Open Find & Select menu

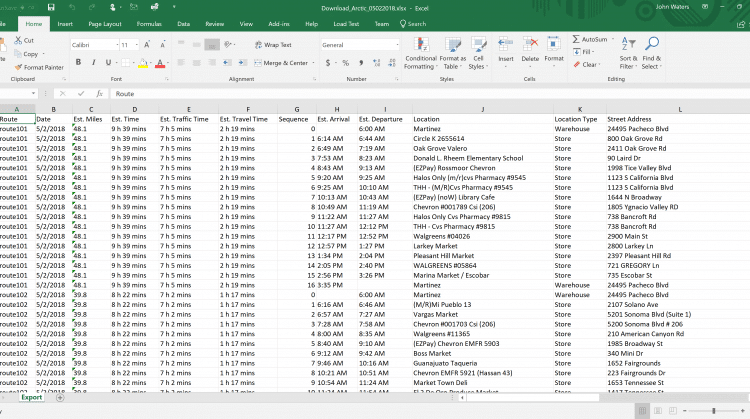pos(651,53)
